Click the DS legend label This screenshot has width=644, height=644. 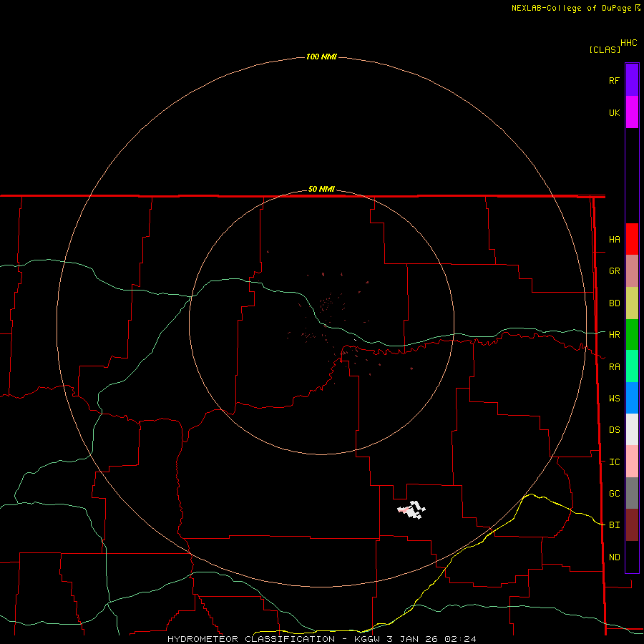[x=614, y=430]
